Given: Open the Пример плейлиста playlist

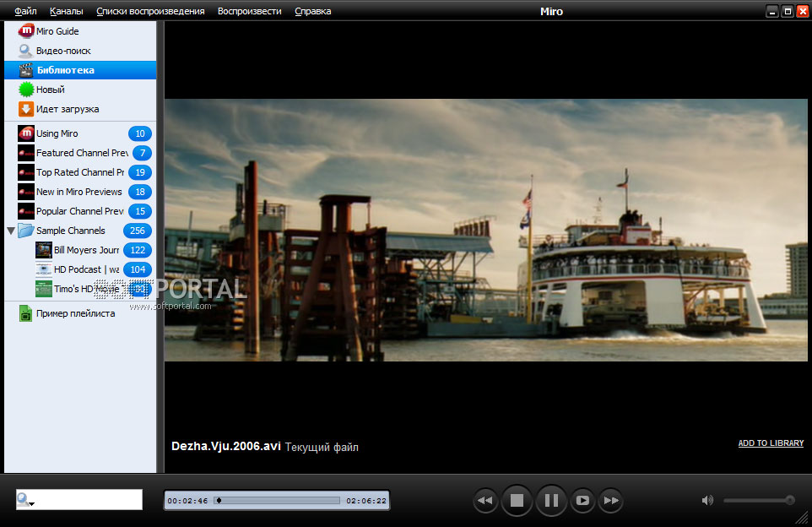Looking at the screenshot, I should tap(80, 313).
